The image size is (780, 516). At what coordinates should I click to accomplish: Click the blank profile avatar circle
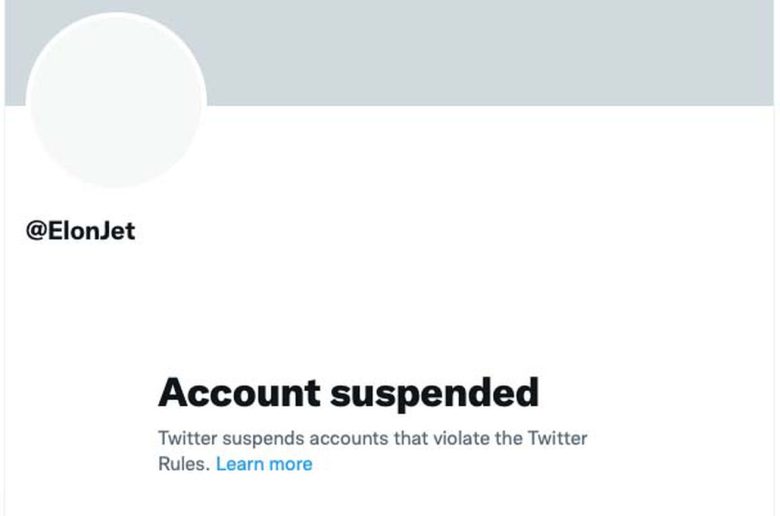(x=116, y=100)
